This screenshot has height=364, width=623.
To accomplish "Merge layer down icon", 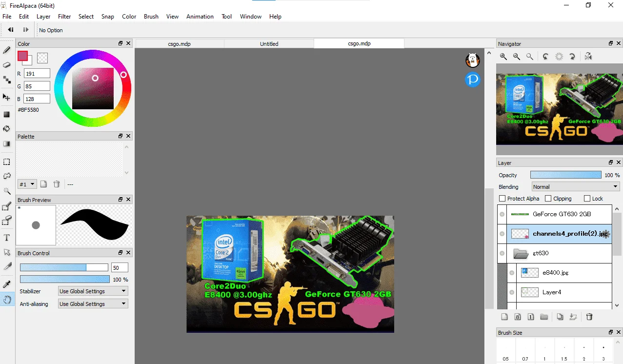I will click(x=573, y=317).
